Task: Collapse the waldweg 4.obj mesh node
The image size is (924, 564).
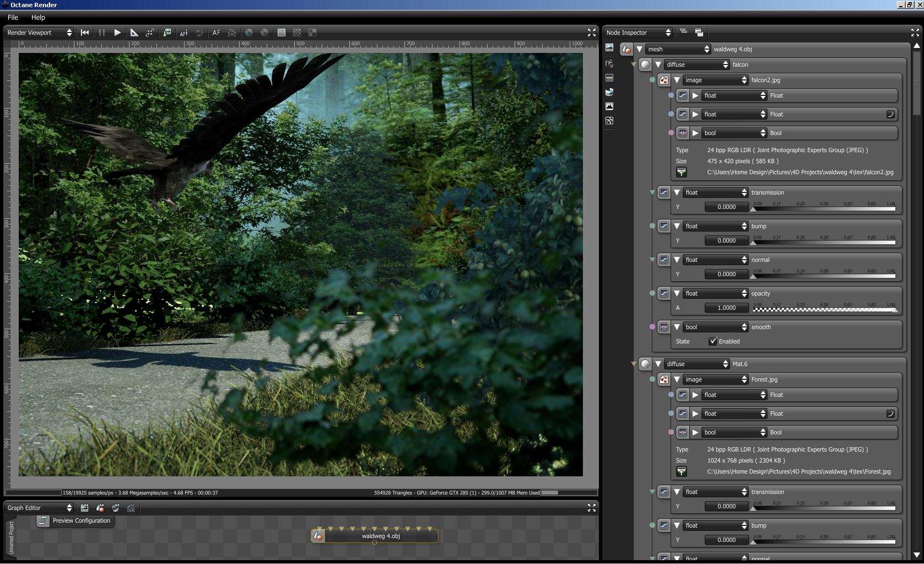Action: pyautogui.click(x=639, y=49)
